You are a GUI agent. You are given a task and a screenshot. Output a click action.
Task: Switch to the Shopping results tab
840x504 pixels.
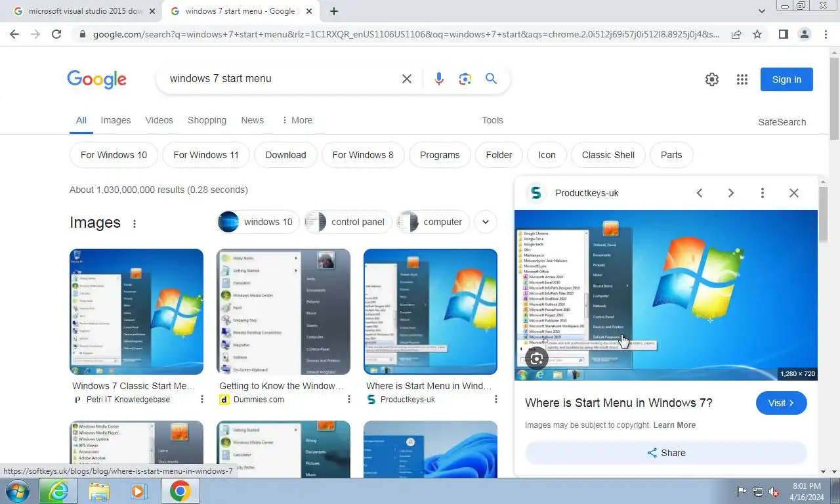click(x=207, y=120)
